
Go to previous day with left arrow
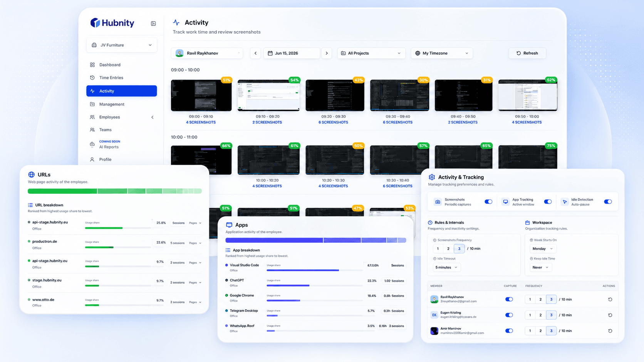point(255,53)
